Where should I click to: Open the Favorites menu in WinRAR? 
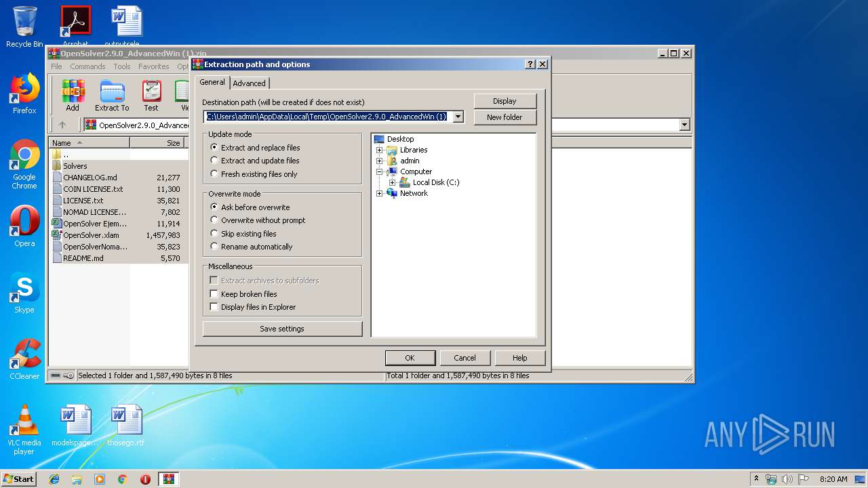pyautogui.click(x=154, y=66)
